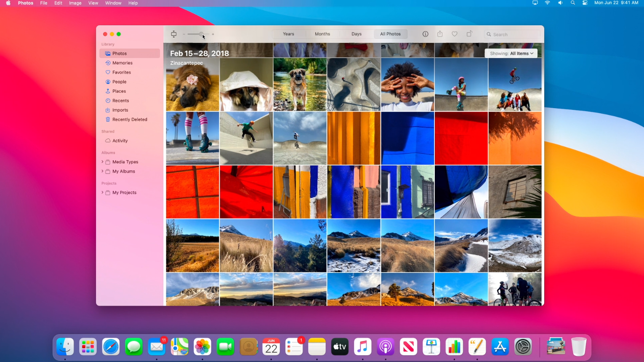The image size is (644, 362).
Task: Select the Days view tab
Action: [x=357, y=34]
